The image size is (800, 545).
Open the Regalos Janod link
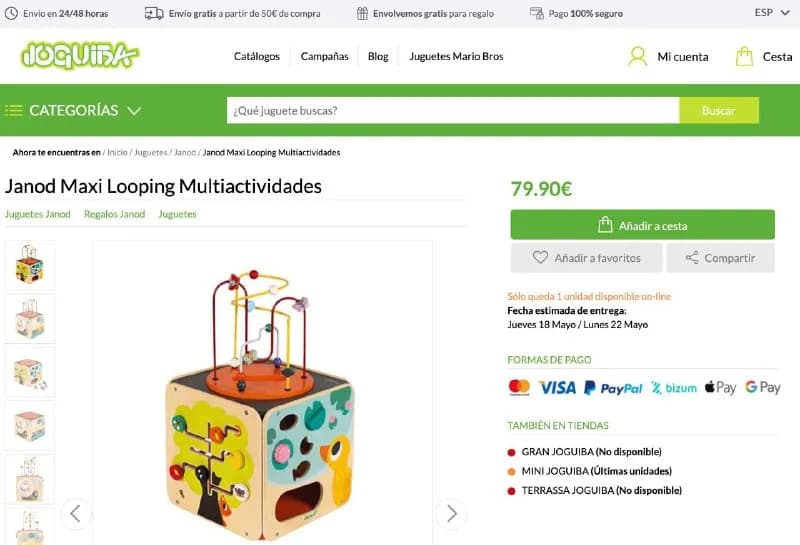point(114,214)
